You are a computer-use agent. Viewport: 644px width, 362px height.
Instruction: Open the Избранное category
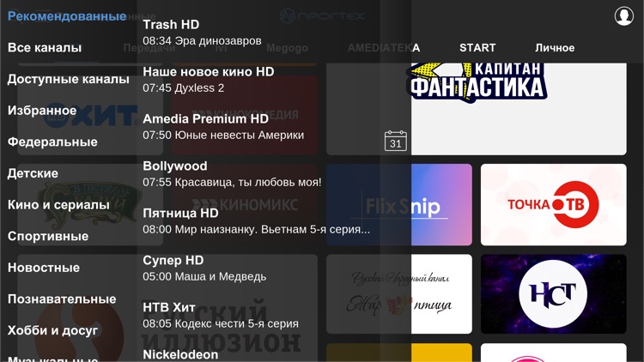pyautogui.click(x=42, y=111)
